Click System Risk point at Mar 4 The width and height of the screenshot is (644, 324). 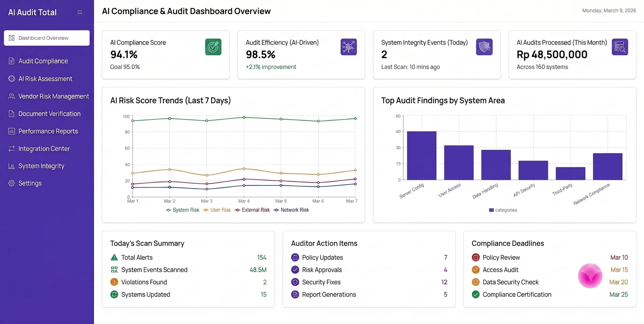click(244, 117)
